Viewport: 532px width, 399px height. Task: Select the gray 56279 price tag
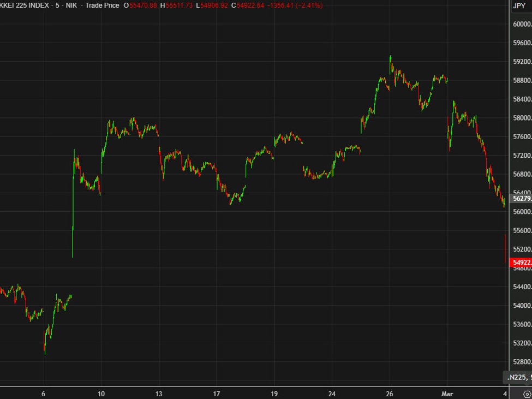click(x=521, y=199)
